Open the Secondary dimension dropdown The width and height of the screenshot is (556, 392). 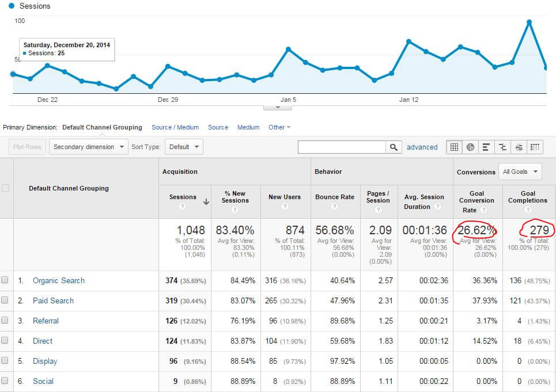click(x=89, y=147)
